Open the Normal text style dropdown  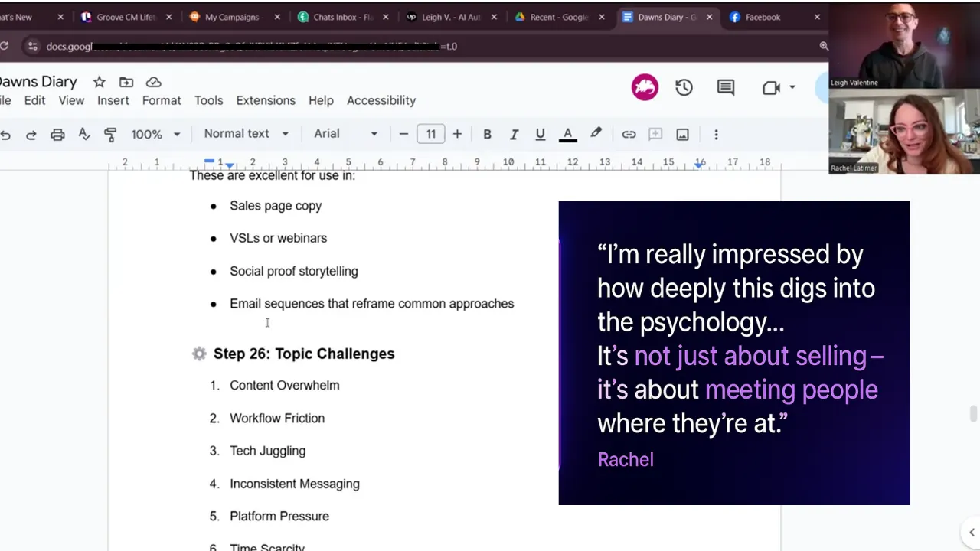(247, 134)
